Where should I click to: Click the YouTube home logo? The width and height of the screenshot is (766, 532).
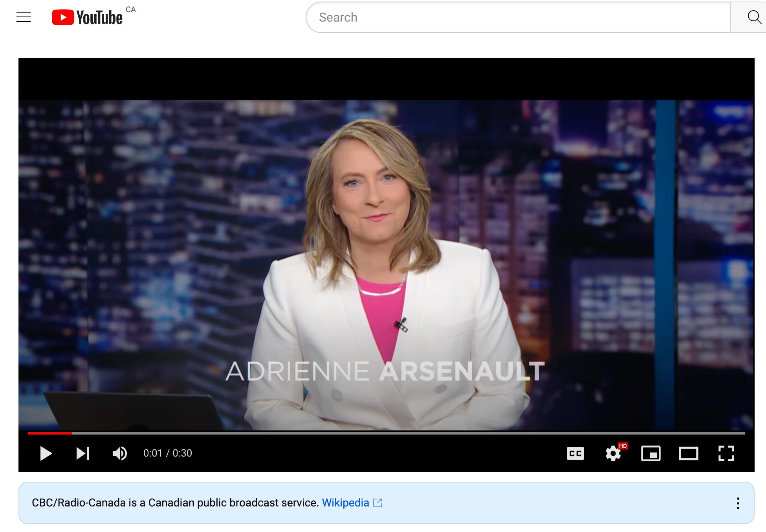tap(87, 17)
